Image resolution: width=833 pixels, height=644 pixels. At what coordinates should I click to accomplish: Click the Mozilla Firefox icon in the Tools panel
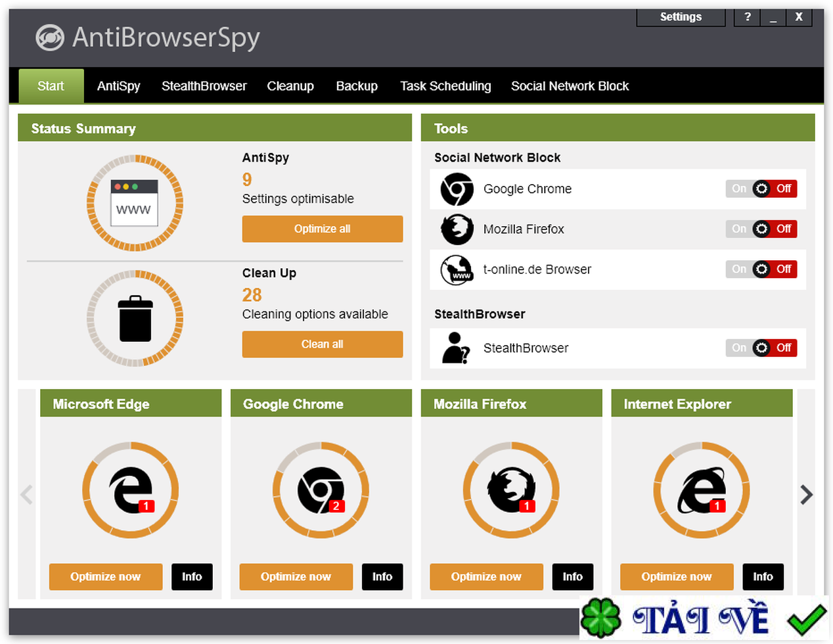coord(457,229)
